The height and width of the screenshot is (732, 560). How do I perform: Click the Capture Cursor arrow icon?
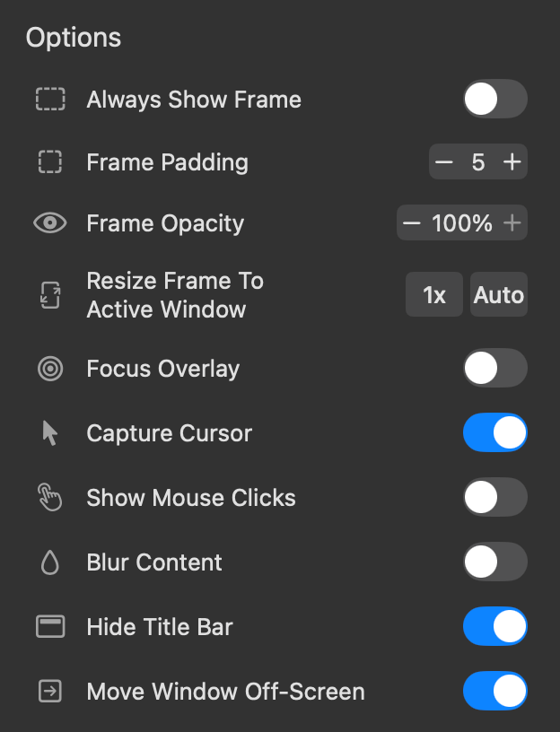(x=50, y=433)
